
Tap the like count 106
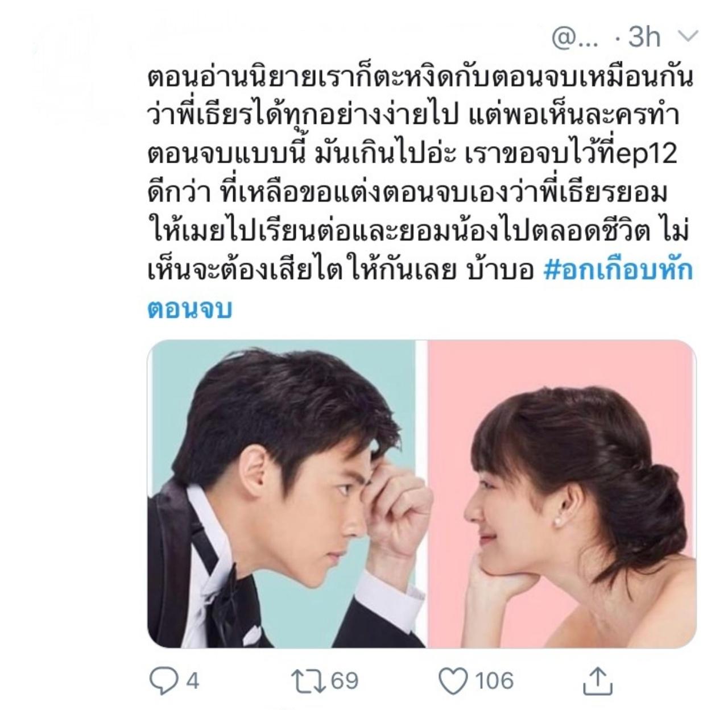494,680
